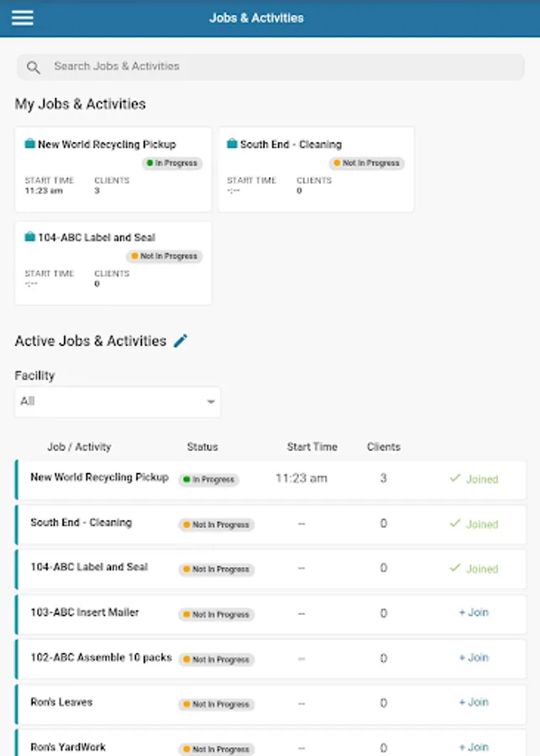
Task: Type in Search Jobs & Activities field
Action: tap(277, 66)
